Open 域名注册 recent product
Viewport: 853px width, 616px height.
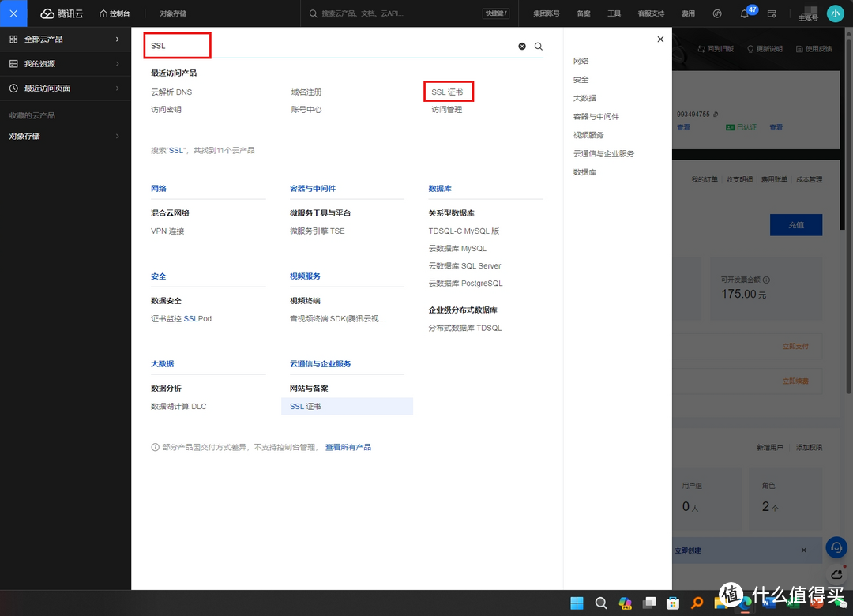point(306,92)
